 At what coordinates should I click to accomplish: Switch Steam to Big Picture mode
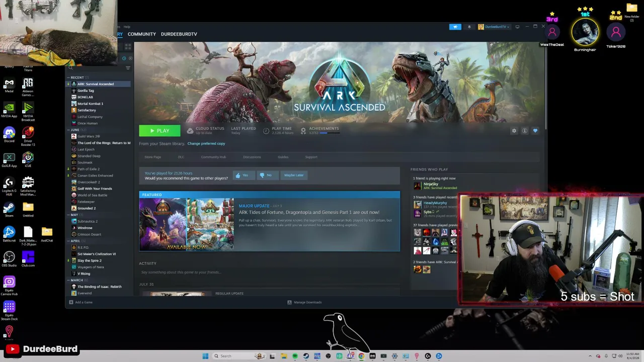(x=517, y=27)
